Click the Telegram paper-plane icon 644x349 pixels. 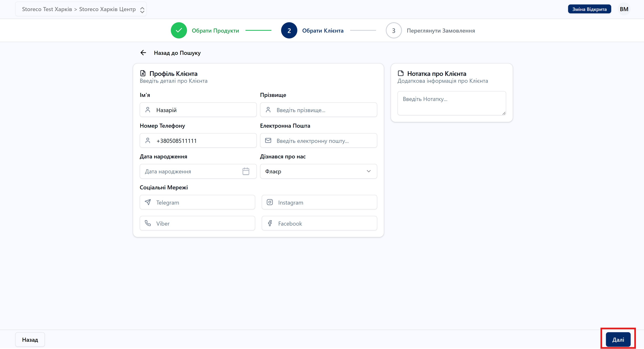tap(148, 202)
